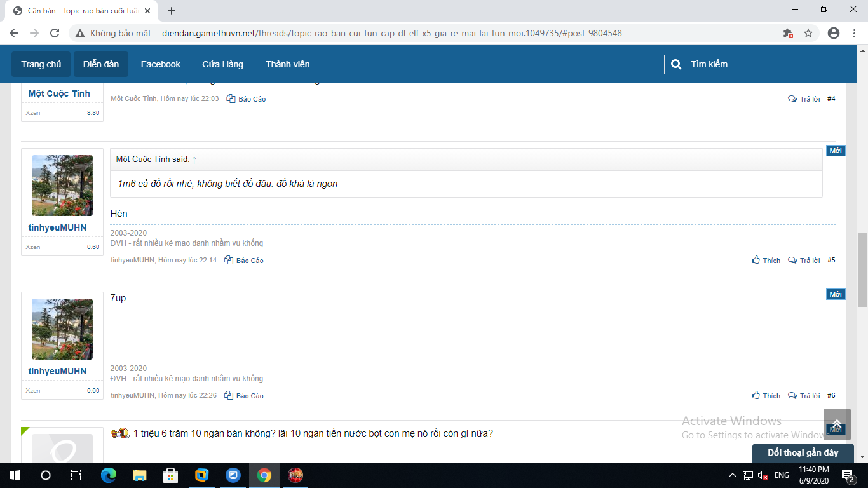Bookmark this page with star icon
868x488 pixels.
[808, 33]
